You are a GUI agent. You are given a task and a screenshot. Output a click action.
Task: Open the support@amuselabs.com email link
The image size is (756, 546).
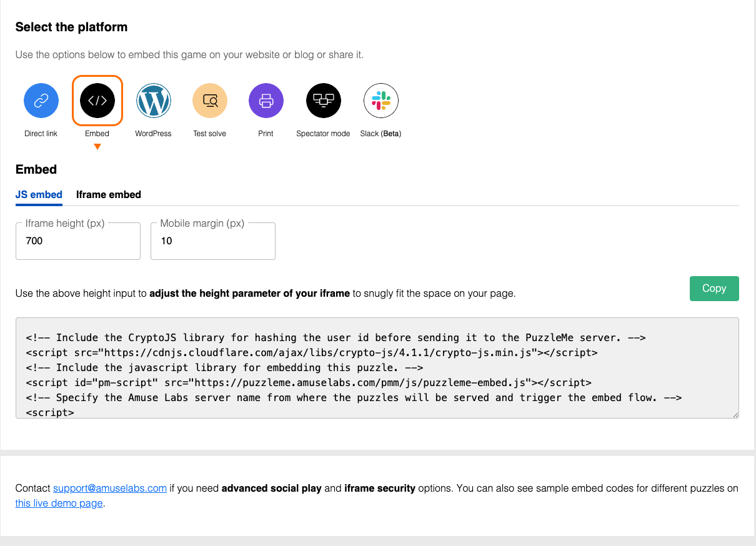[x=110, y=489]
